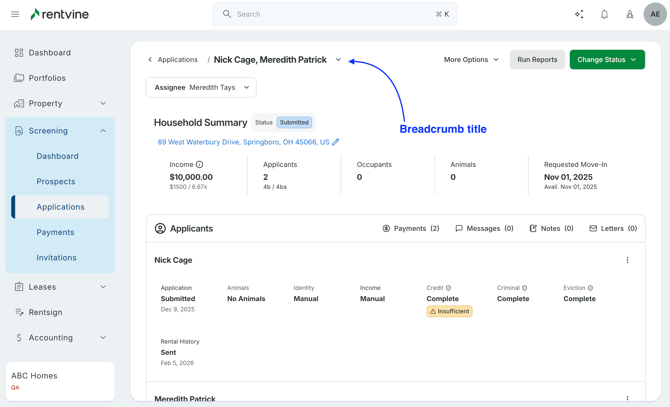Open the applicant name breadcrumb chevron

(338, 60)
